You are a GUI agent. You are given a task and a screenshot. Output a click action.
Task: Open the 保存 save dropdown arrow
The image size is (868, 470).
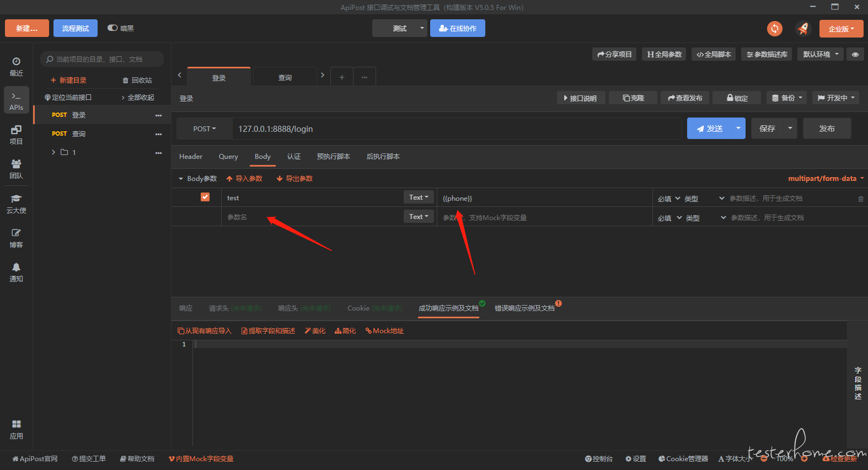[790, 128]
